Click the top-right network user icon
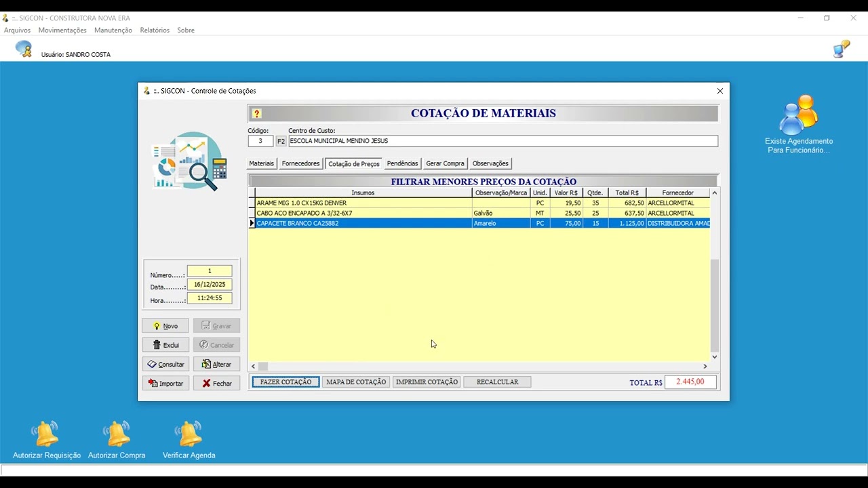 pos(842,49)
